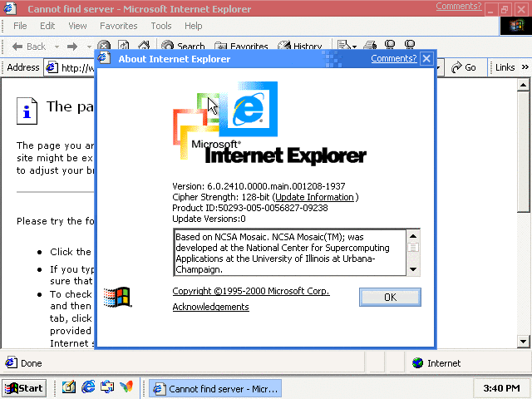This screenshot has width=532, height=399.
Task: Open Copyright 1995-2000 Microsoft Corp. link
Action: 251,291
